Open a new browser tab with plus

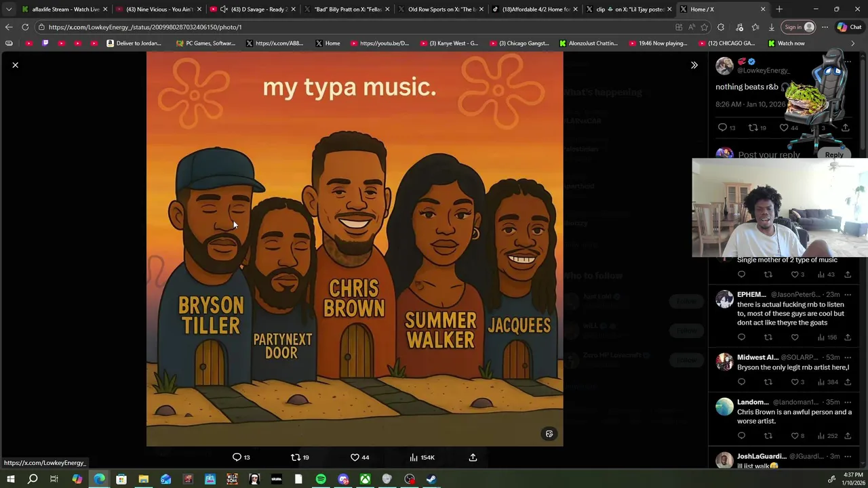point(779,9)
